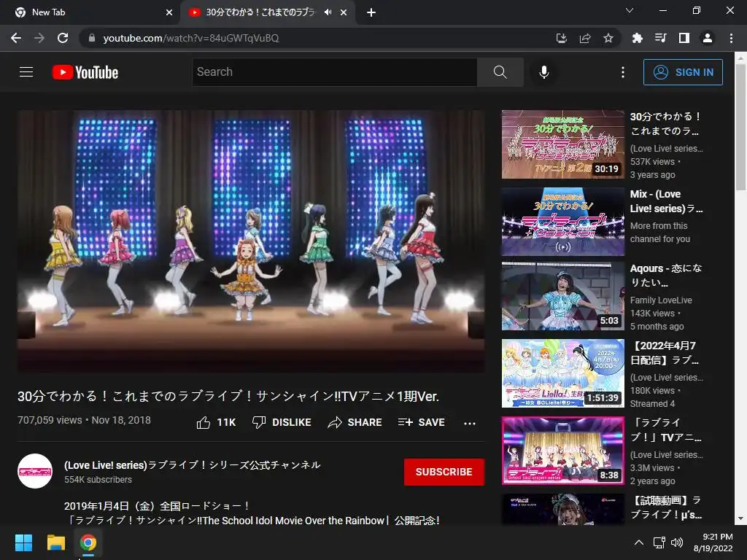Subscribe to the Love Live channel
The width and height of the screenshot is (747, 560).
tap(444, 472)
